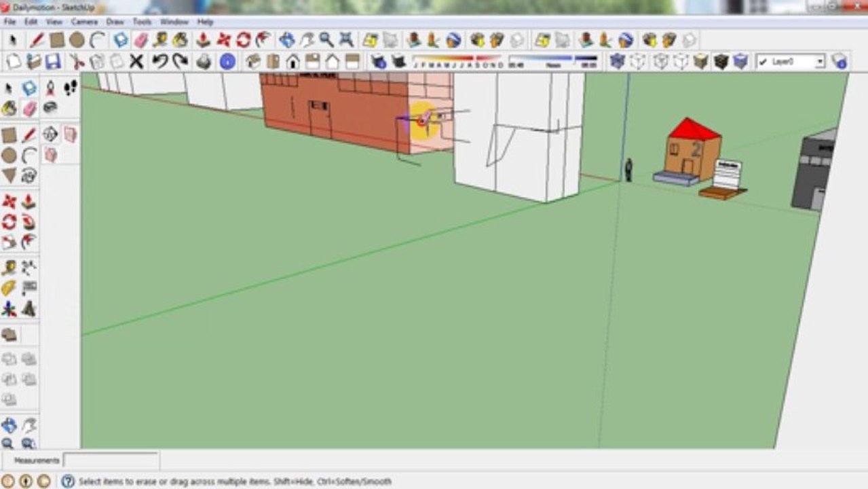Select the 3D Text tool
The width and height of the screenshot is (868, 489).
(x=29, y=309)
